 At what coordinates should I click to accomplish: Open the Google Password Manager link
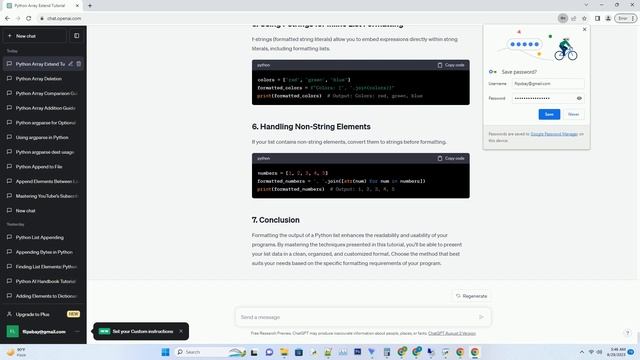coord(554,134)
